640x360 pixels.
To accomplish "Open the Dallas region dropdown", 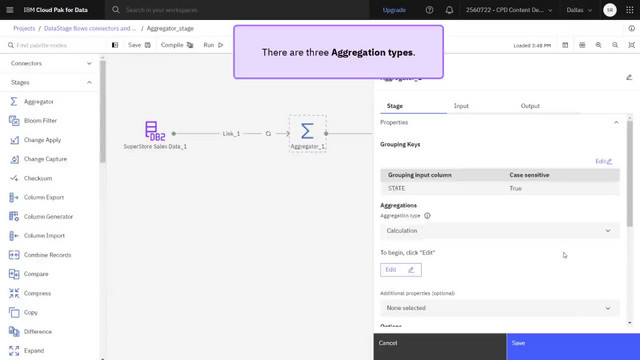I will pyautogui.click(x=579, y=10).
